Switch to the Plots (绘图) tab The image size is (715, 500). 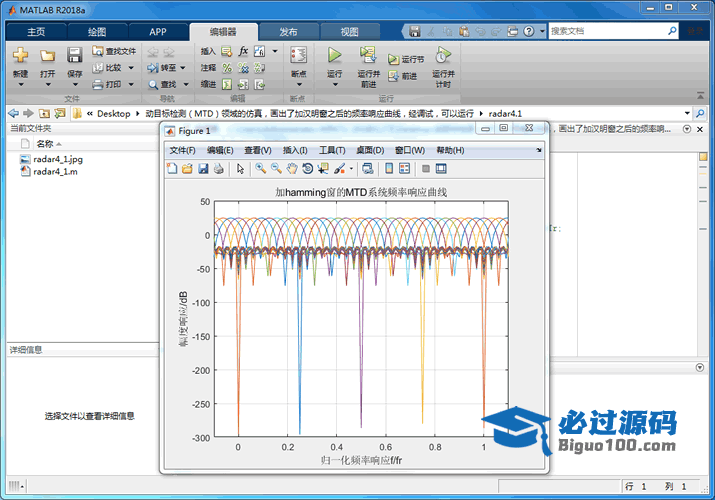tap(97, 32)
